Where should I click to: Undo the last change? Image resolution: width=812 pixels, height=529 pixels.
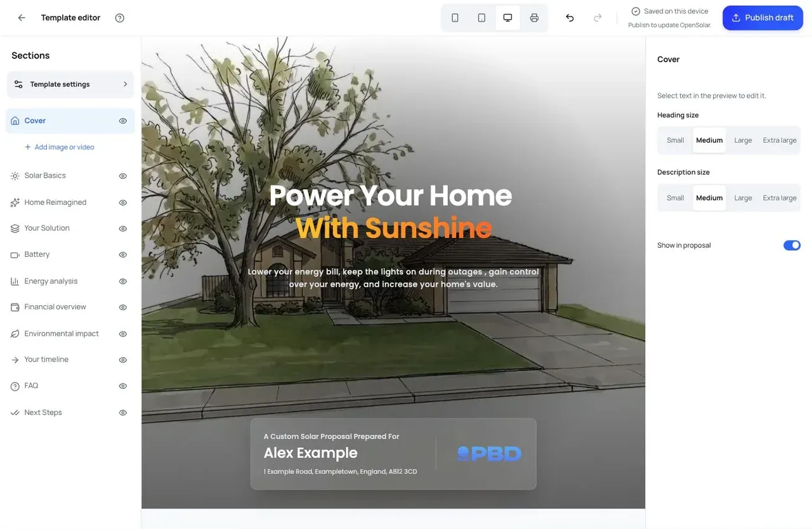[x=570, y=18]
